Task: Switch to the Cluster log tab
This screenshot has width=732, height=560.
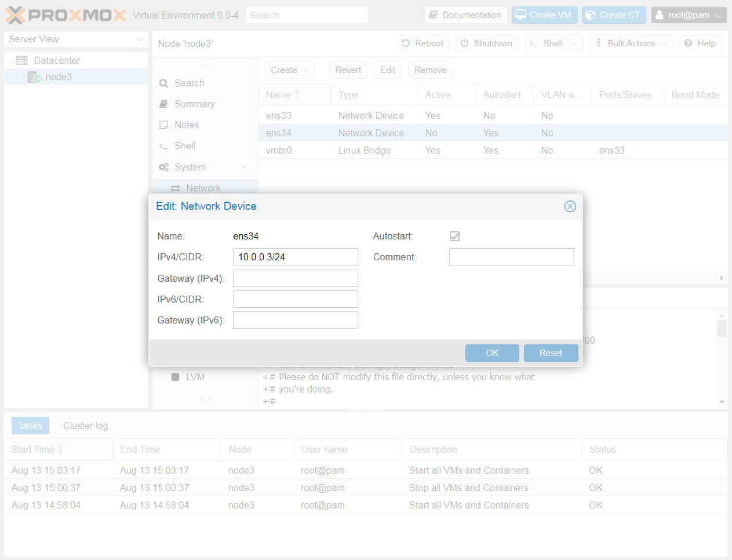Action: coord(85,426)
